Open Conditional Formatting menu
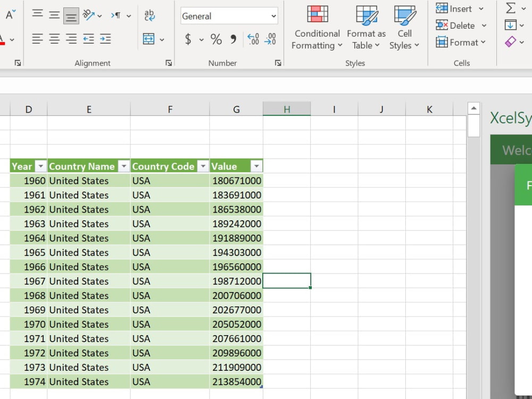 pos(317,27)
